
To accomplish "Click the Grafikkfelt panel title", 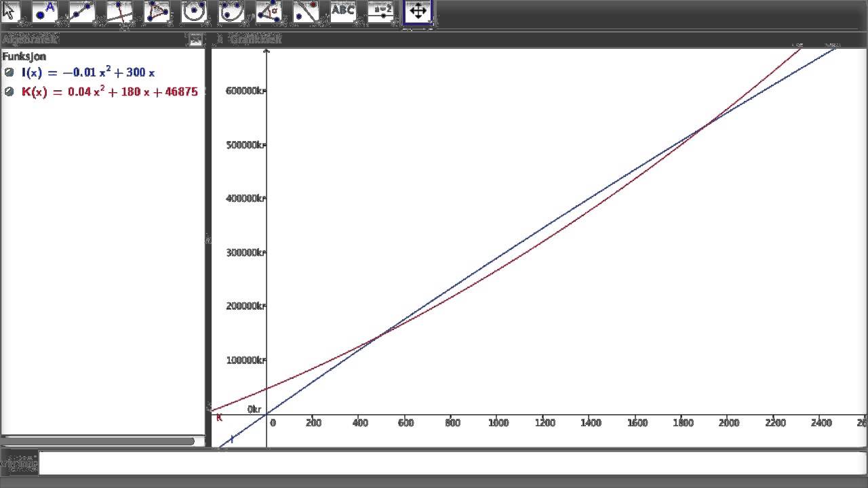I will tap(256, 39).
